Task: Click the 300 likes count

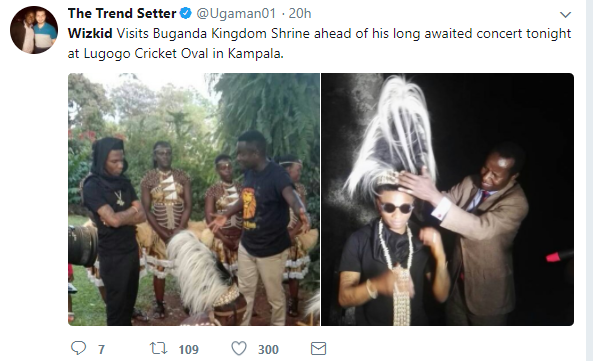Action: tap(268, 349)
